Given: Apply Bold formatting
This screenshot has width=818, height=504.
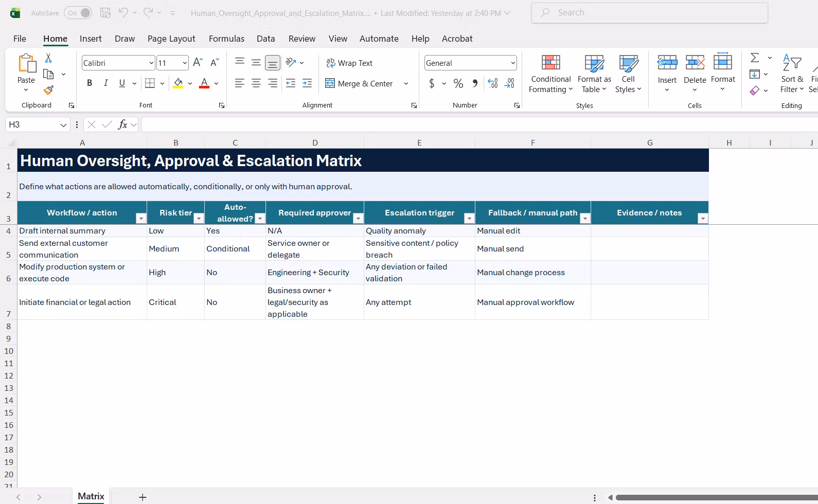Looking at the screenshot, I should tap(90, 83).
